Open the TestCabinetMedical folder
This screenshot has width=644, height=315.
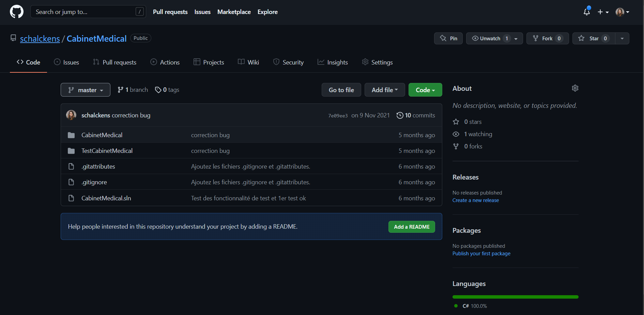tap(107, 151)
